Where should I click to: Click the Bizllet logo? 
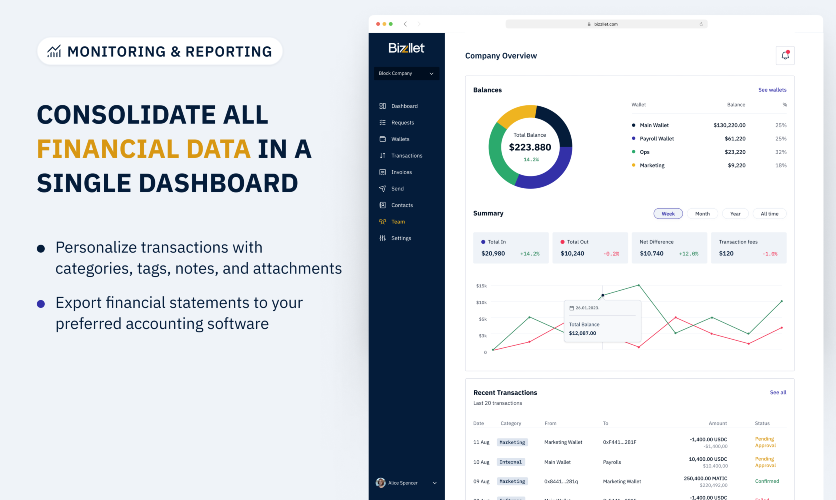[406, 48]
